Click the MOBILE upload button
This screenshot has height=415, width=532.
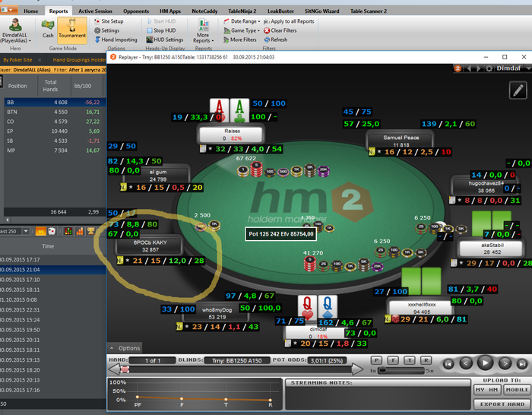pyautogui.click(x=517, y=390)
